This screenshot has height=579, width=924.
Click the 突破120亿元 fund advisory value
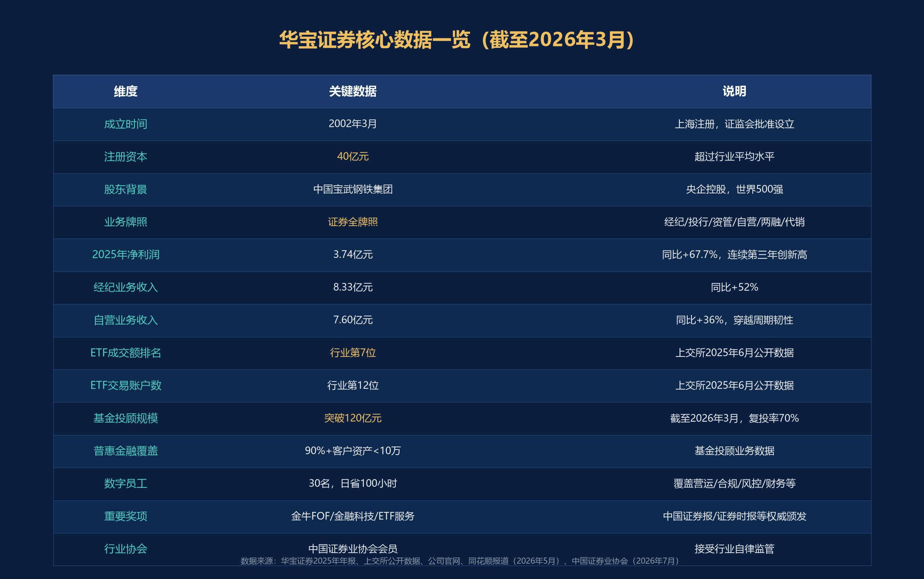pyautogui.click(x=353, y=418)
